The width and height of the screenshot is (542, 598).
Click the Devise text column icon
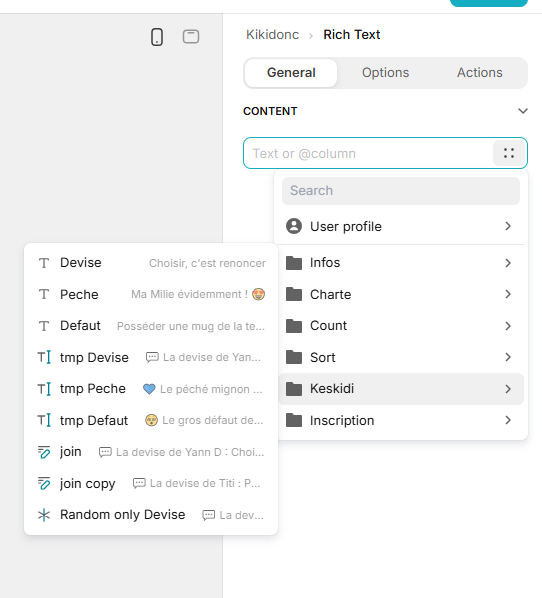coord(44,263)
